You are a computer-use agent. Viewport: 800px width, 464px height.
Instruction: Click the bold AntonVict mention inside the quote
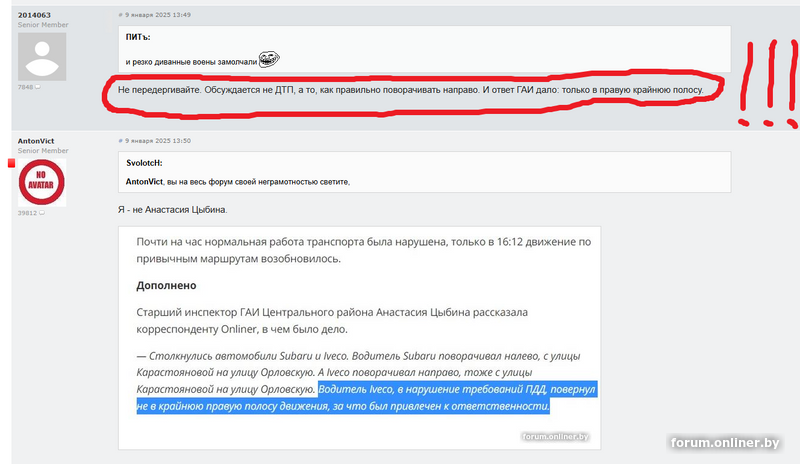pyautogui.click(x=144, y=182)
